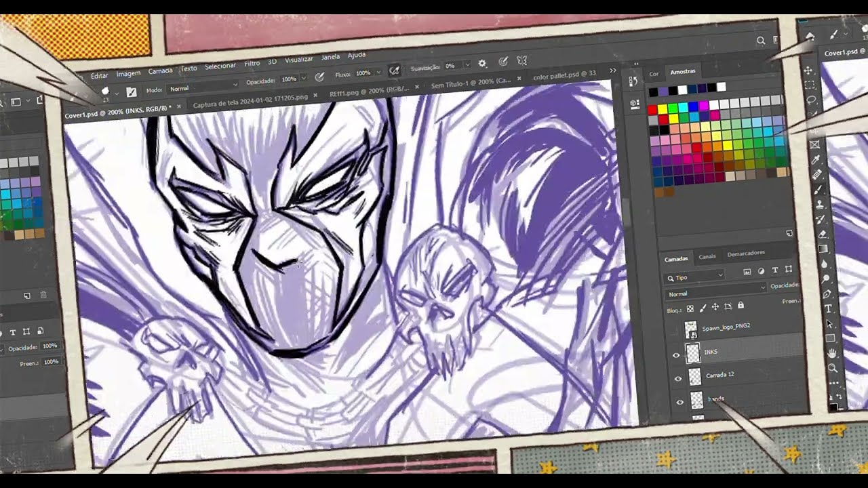868x488 pixels.
Task: Select the Eyedropper tool
Action: [816, 159]
